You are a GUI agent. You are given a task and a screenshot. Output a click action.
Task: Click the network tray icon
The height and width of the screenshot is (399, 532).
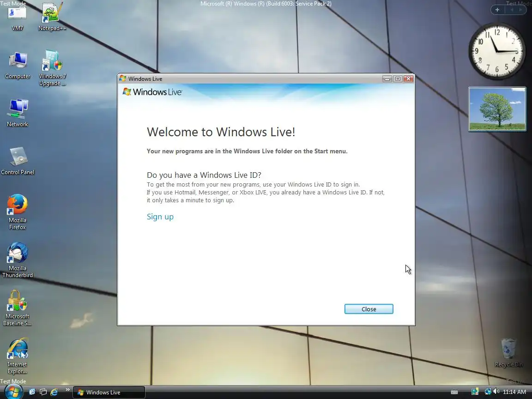tap(488, 392)
